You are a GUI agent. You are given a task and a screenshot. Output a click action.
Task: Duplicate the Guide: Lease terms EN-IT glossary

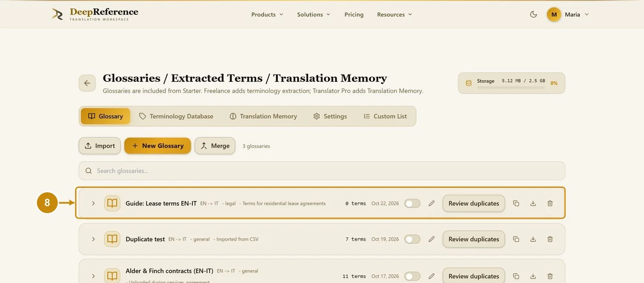point(516,204)
